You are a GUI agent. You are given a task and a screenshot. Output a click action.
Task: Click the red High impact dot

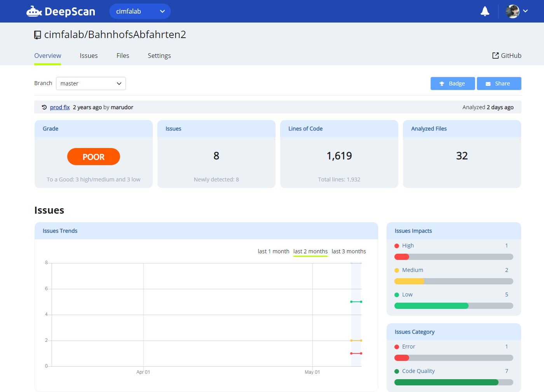397,246
